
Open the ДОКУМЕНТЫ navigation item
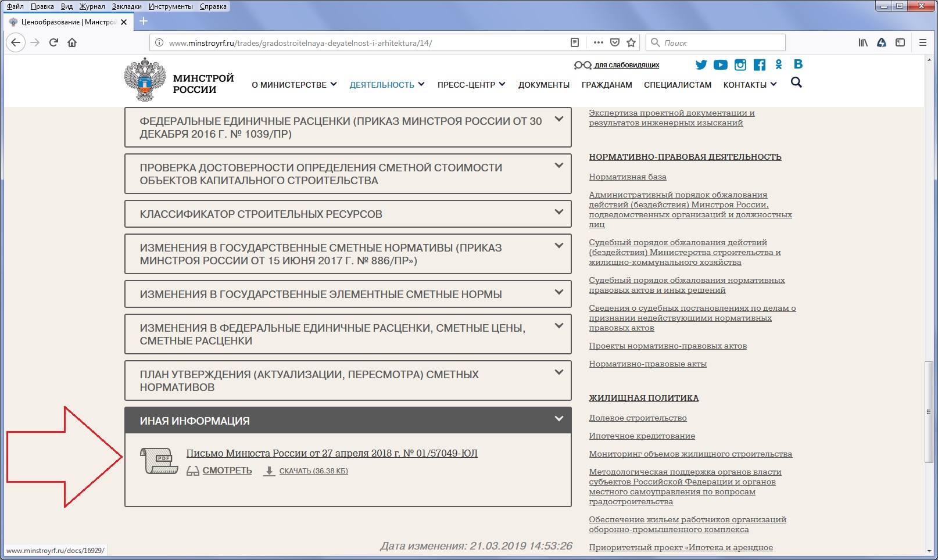coord(543,85)
